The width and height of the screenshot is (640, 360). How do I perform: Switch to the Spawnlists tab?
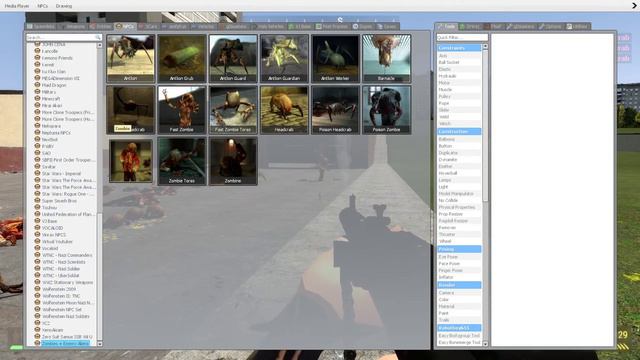pos(41,27)
